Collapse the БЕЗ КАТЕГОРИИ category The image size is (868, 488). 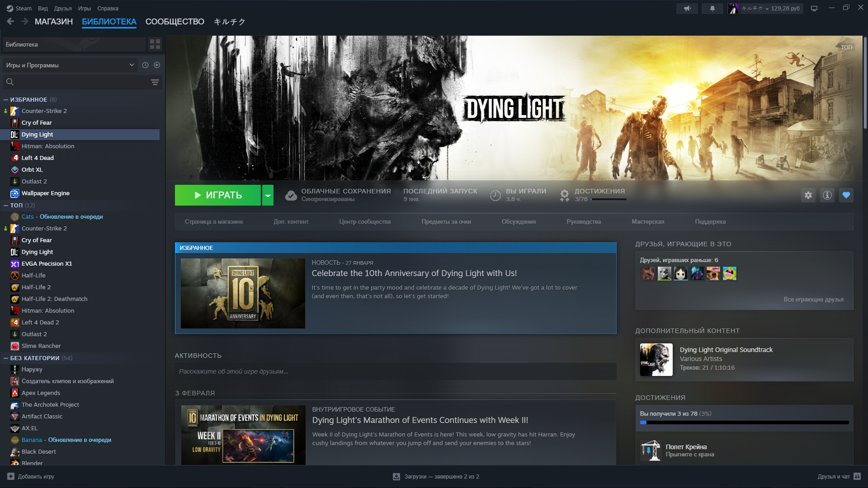(x=6, y=358)
